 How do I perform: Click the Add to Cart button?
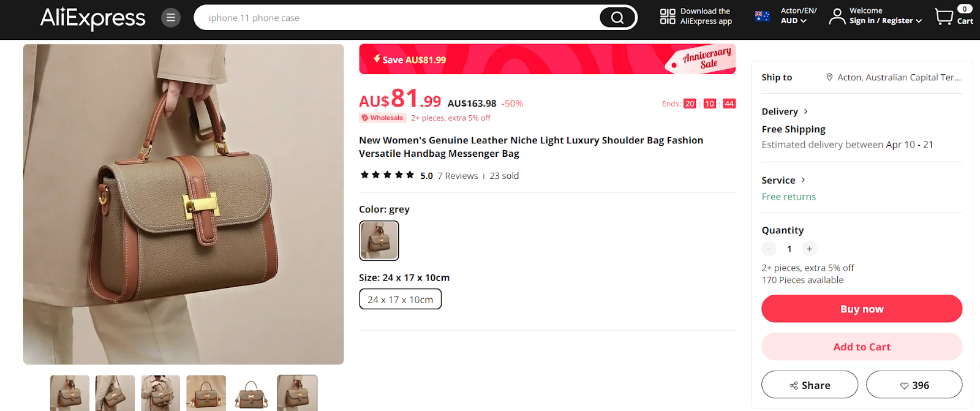click(862, 347)
